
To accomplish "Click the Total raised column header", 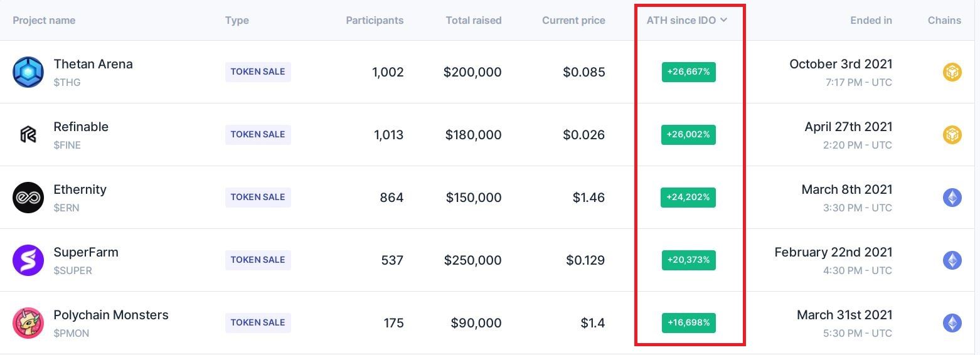I will pyautogui.click(x=473, y=20).
